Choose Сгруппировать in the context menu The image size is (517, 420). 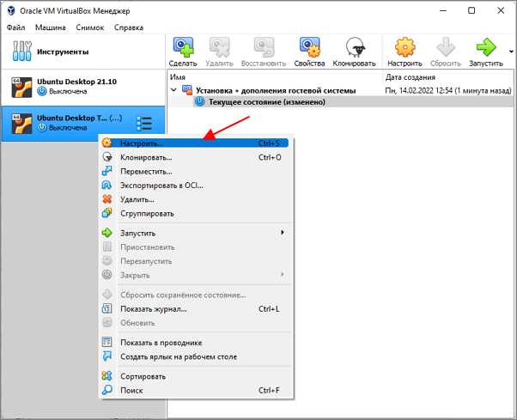(196, 214)
